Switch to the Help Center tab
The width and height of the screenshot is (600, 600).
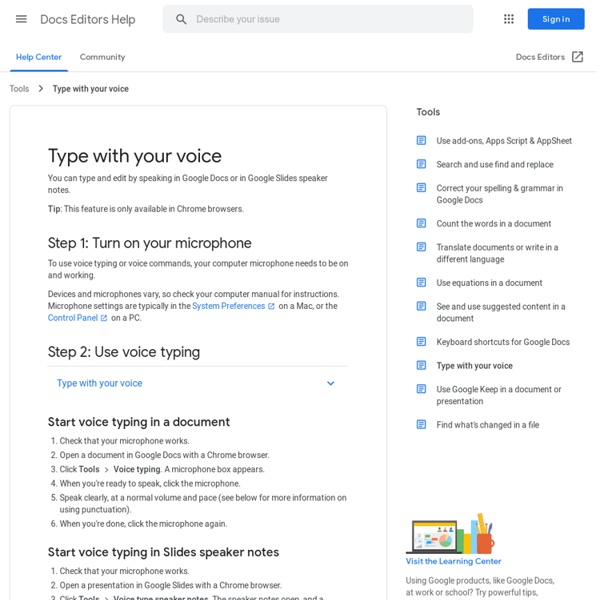click(39, 57)
